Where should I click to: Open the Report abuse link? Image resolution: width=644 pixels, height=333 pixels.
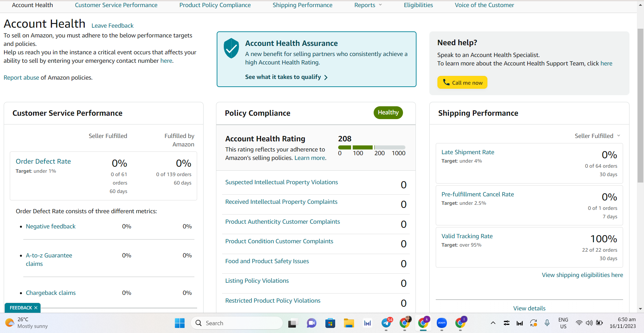point(21,78)
